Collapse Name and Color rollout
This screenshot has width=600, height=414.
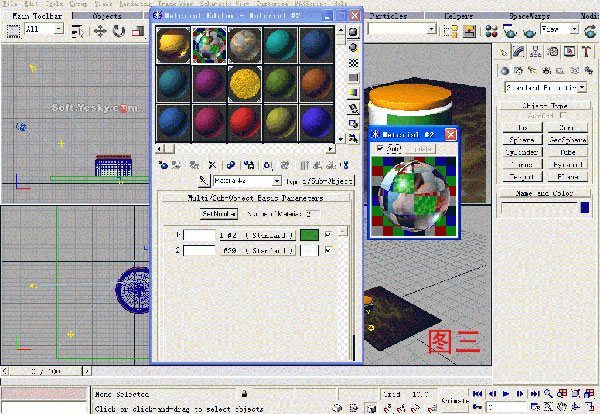[x=545, y=193]
